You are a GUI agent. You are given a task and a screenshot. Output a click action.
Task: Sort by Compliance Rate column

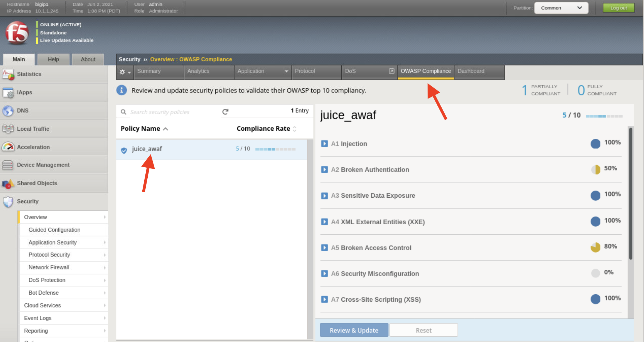pos(266,129)
